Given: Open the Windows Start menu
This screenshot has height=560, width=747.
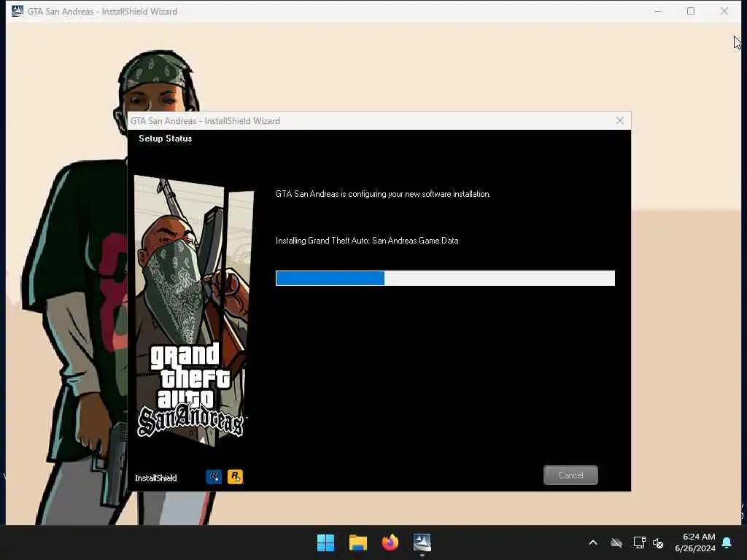Looking at the screenshot, I should click(326, 542).
